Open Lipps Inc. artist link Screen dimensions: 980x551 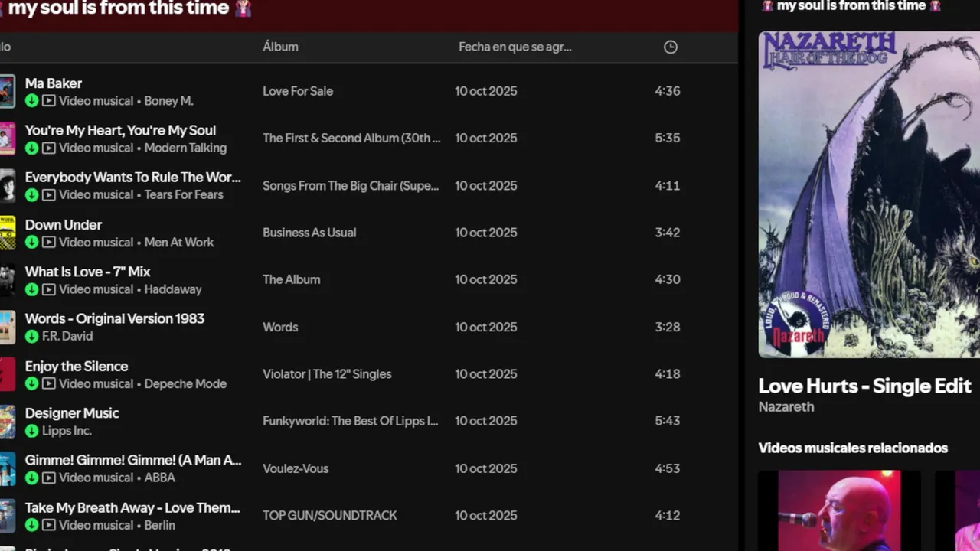pos(67,431)
